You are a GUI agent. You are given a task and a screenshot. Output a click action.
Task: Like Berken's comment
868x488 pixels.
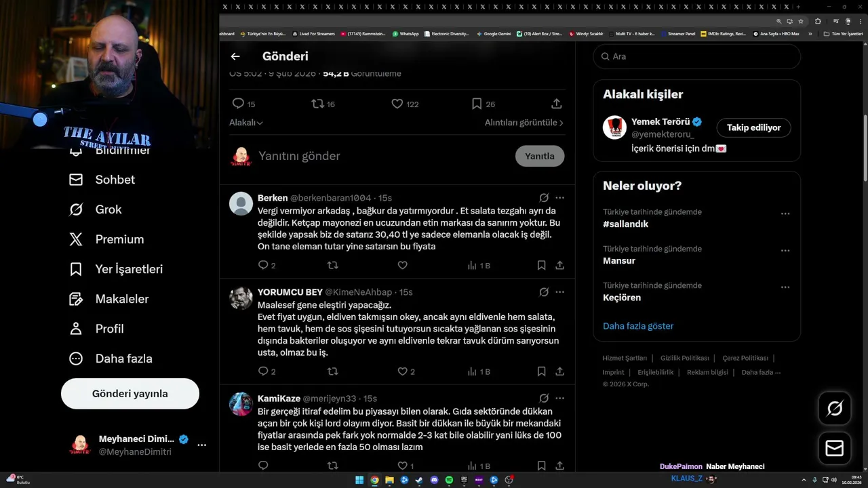tap(402, 265)
